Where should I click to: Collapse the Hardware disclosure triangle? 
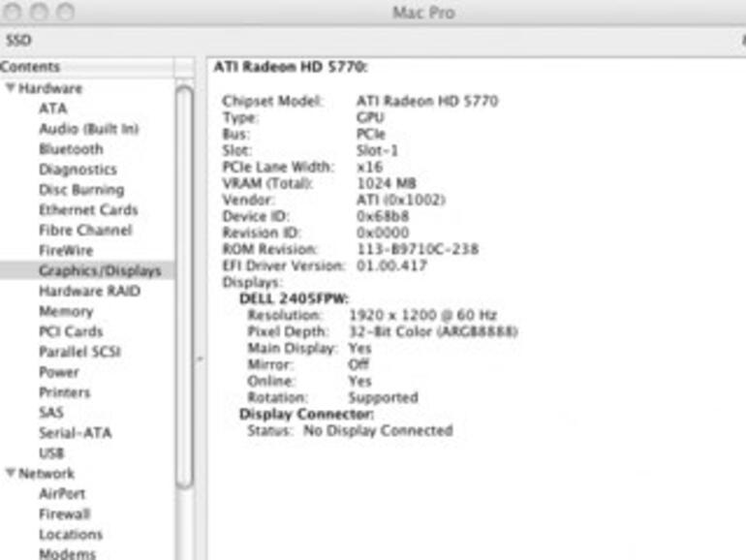click(10, 87)
